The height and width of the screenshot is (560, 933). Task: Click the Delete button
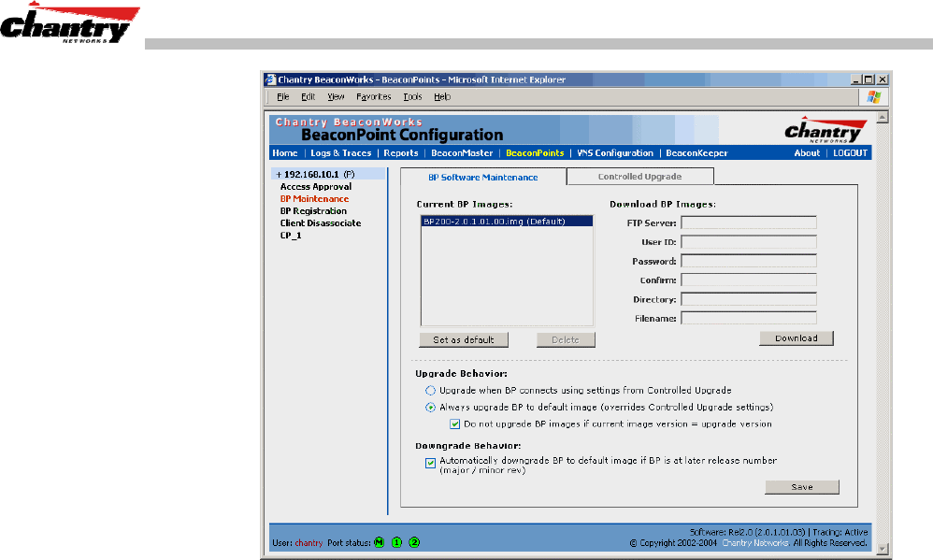566,339
